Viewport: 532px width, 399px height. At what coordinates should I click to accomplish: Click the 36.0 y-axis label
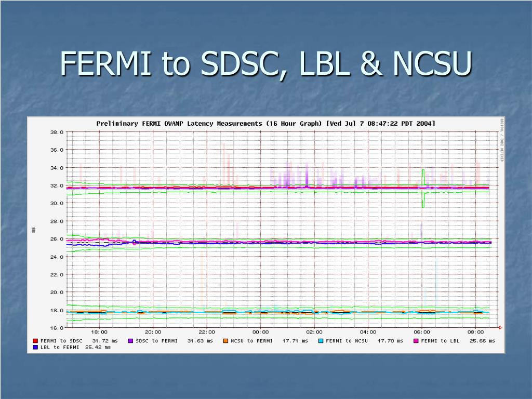(57, 150)
